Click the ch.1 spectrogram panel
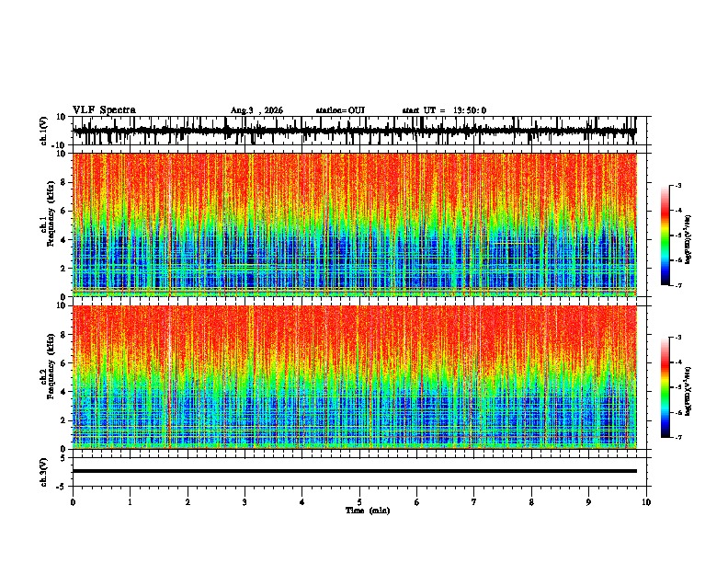728x563 pixels. click(354, 224)
